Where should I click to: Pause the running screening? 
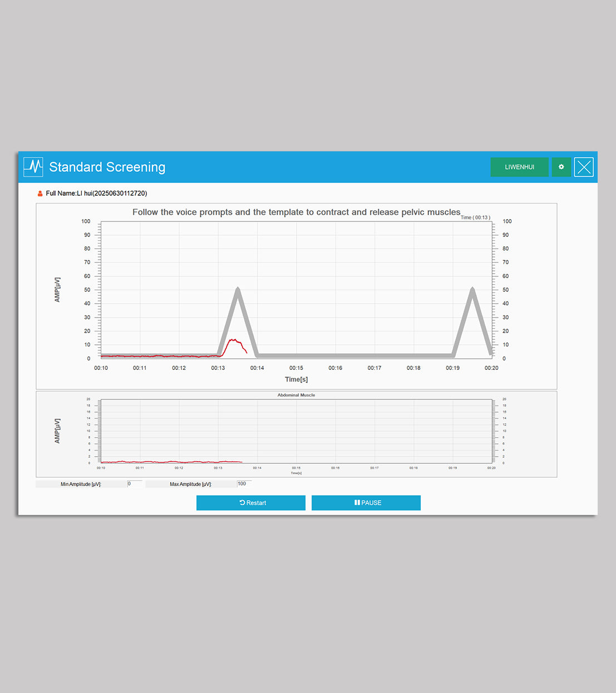pyautogui.click(x=366, y=503)
